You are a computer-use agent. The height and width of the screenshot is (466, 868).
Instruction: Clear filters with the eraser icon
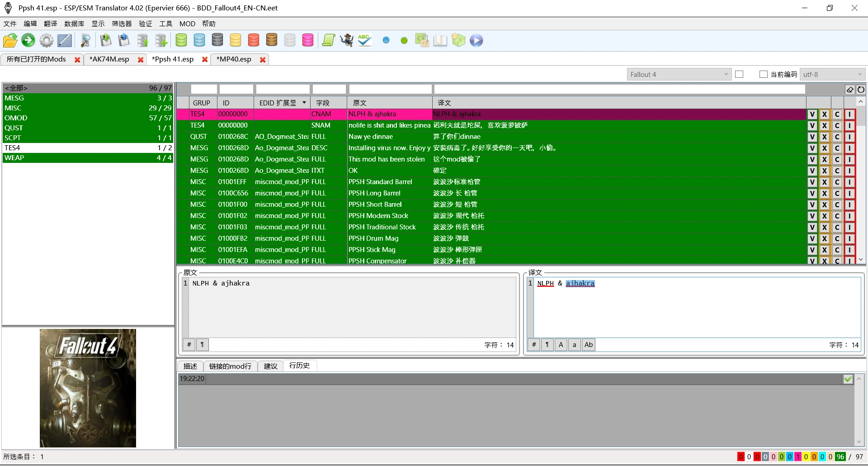(x=850, y=90)
